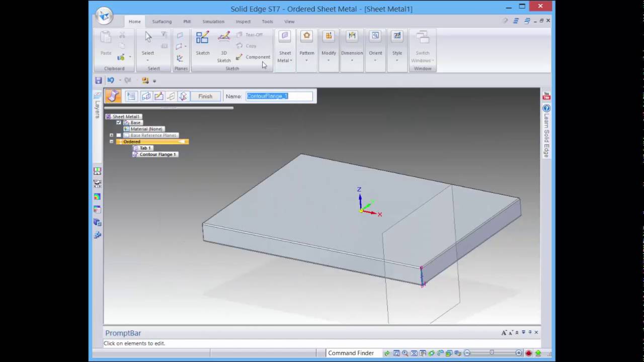Switch to the Surfacing ribbon tab
Screen dimensions: 644x362
[162, 22]
